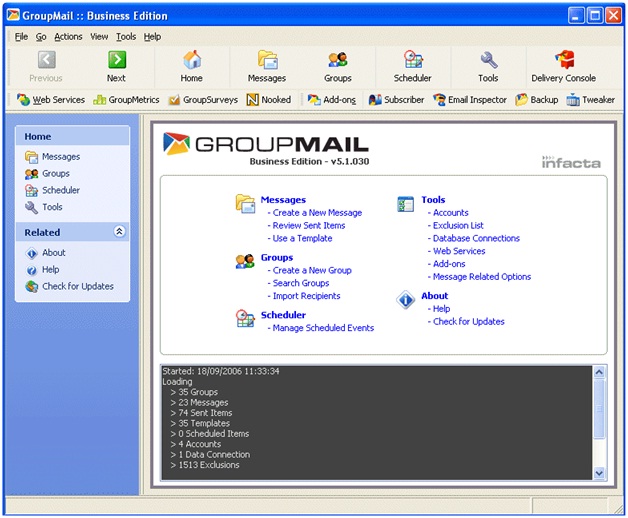Go to Home via toolbar icon

(x=191, y=66)
